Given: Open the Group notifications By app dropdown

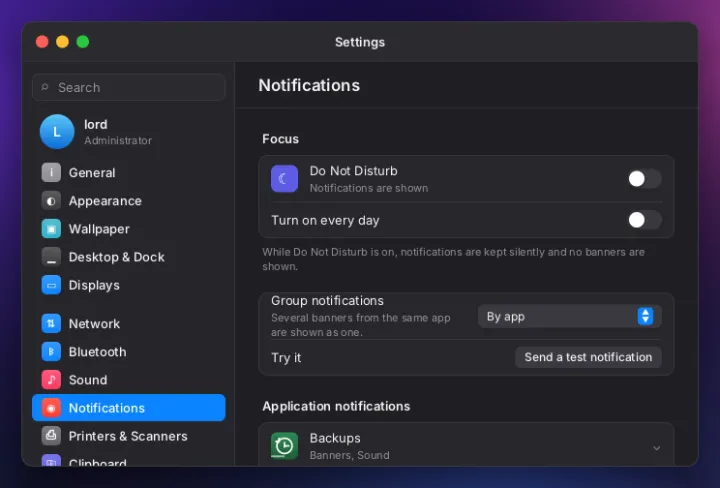Looking at the screenshot, I should [x=569, y=316].
